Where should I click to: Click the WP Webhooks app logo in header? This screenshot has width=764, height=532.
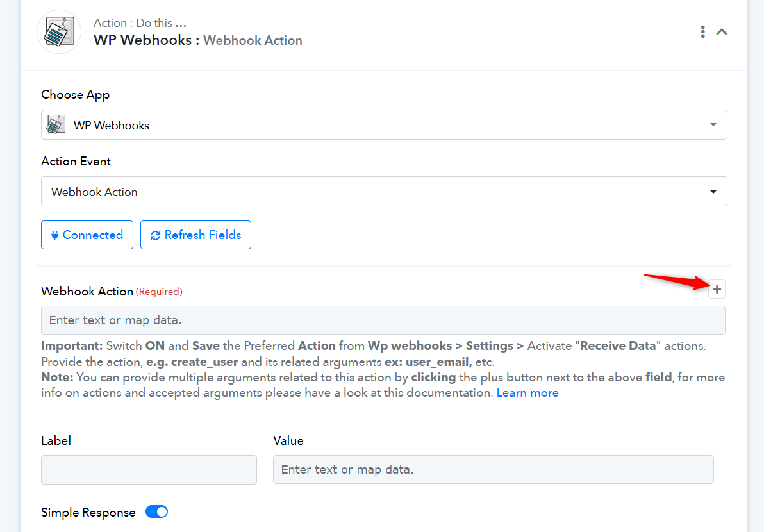(x=59, y=31)
